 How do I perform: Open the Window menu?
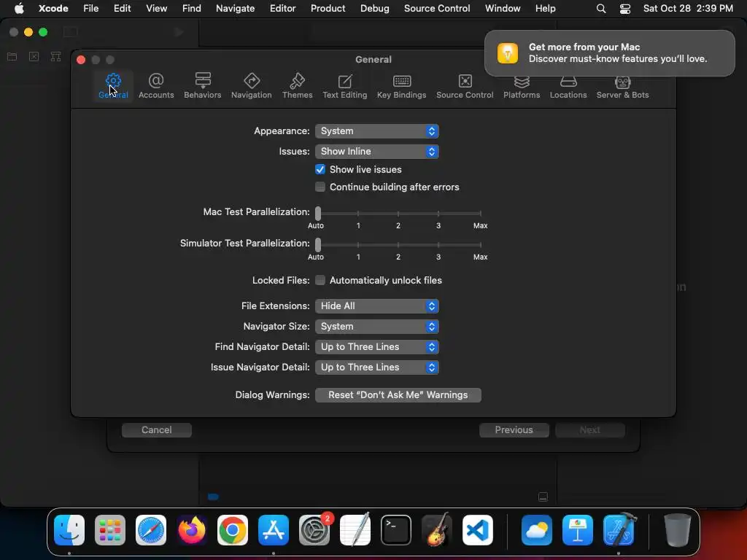click(503, 9)
